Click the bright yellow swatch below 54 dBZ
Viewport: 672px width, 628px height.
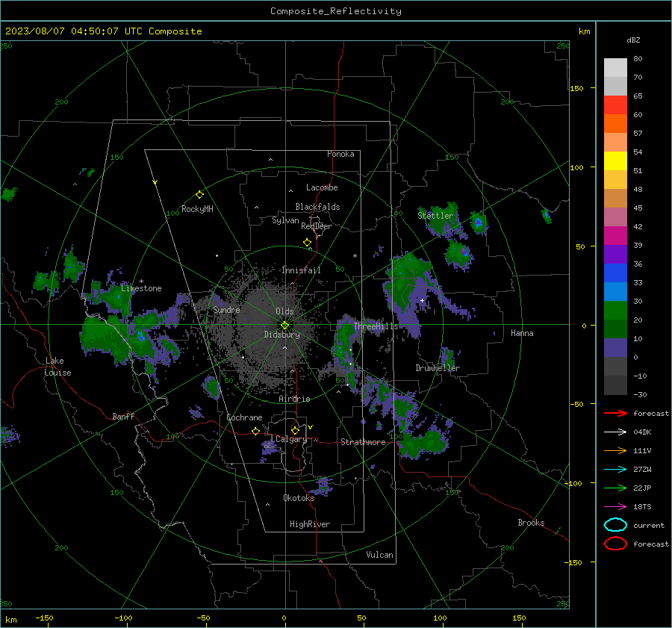(x=615, y=161)
